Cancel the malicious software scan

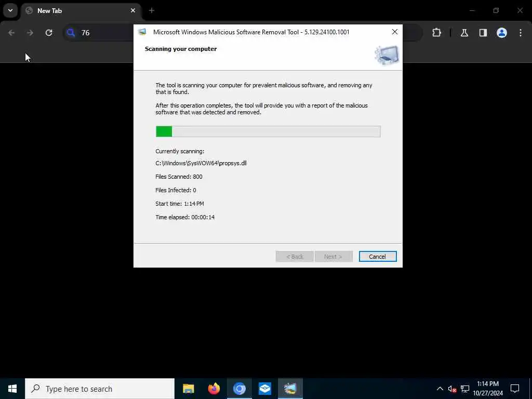click(x=378, y=257)
